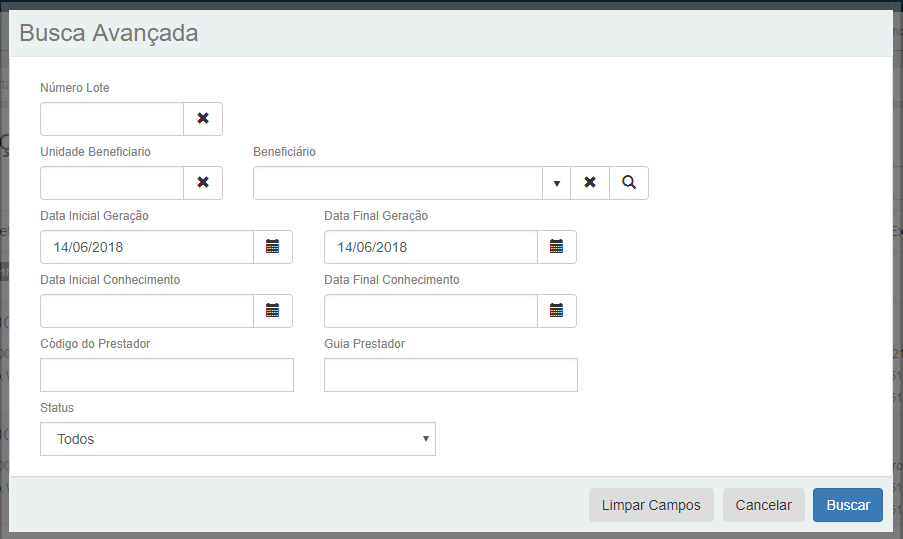The image size is (903, 539).
Task: Focus the Número Lote input field
Action: pyautogui.click(x=112, y=119)
